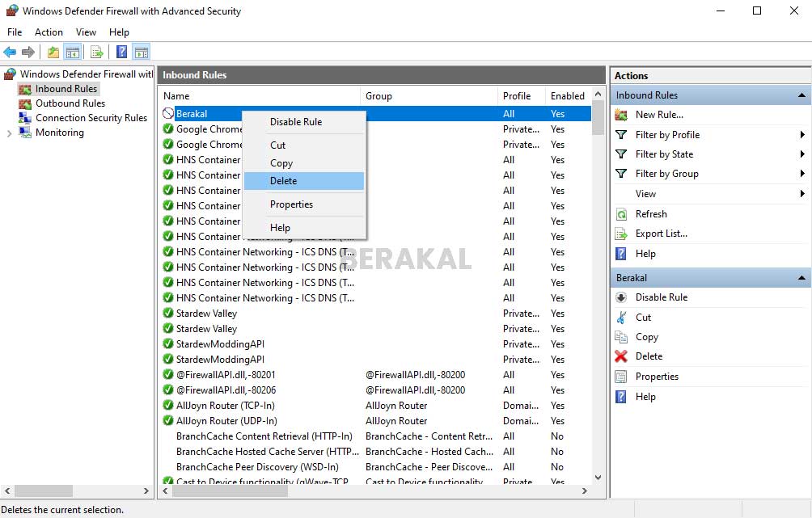Viewport: 812px width, 518px height.
Task: Click the red Delete icon in Actions pane
Action: click(x=620, y=356)
